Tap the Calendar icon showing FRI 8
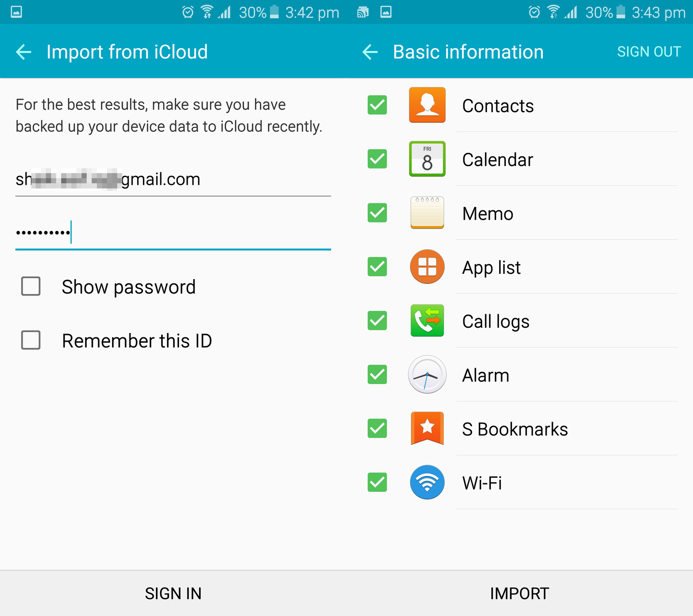 coord(427,159)
